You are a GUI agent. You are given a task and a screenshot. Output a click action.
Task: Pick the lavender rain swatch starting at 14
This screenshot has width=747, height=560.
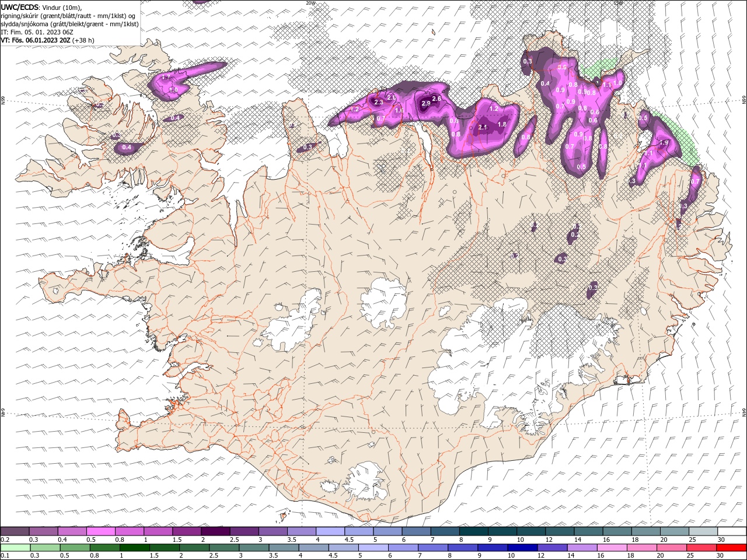tap(581, 548)
